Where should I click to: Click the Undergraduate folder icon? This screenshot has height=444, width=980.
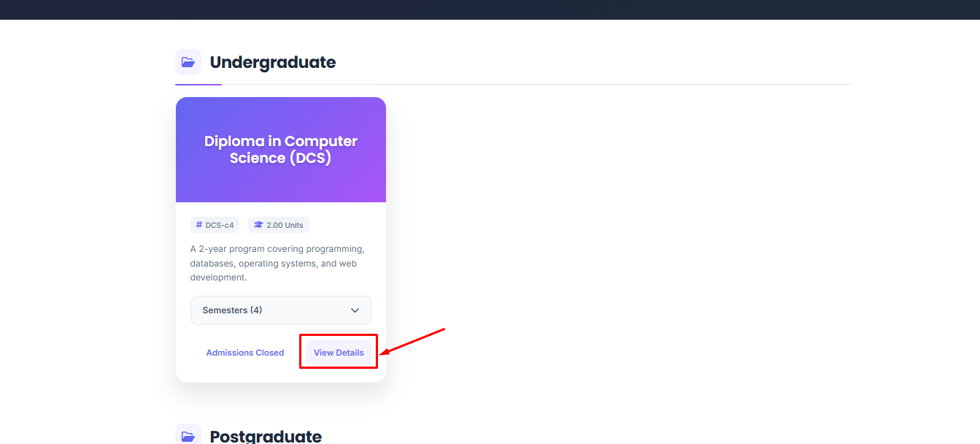188,62
